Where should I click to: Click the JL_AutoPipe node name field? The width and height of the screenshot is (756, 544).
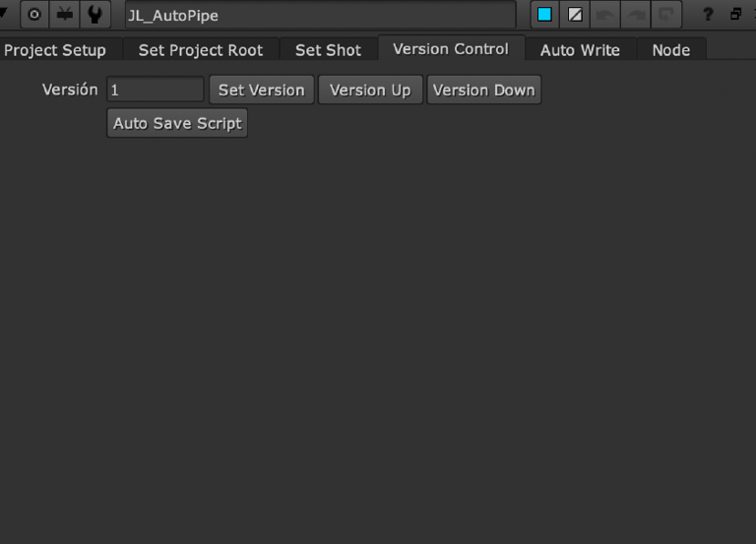coord(321,15)
